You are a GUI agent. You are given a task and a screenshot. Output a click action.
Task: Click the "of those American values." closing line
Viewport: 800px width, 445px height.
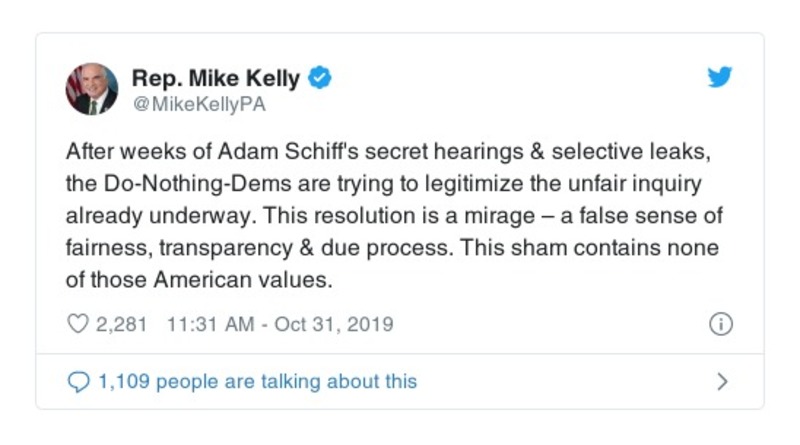[x=198, y=280]
